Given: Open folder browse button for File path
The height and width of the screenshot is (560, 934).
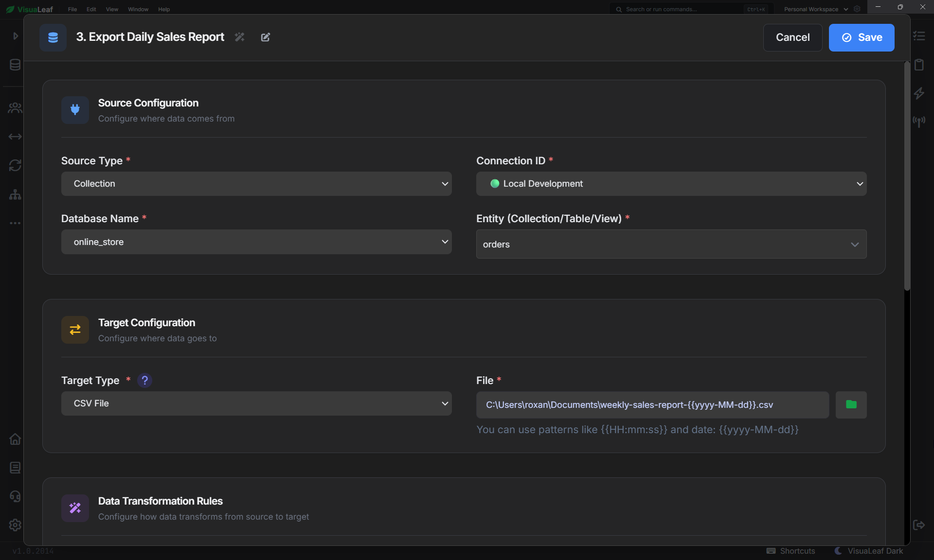Looking at the screenshot, I should (851, 404).
